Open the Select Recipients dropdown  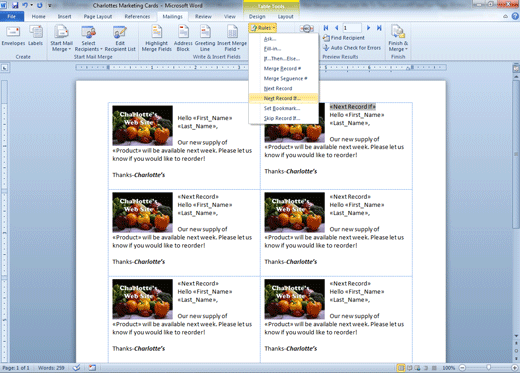[x=88, y=39]
